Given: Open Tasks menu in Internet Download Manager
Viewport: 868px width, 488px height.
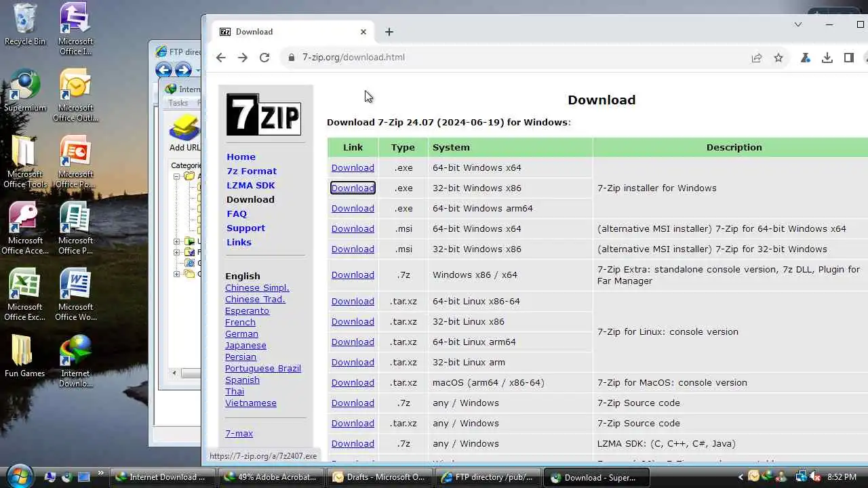Looking at the screenshot, I should pos(178,103).
